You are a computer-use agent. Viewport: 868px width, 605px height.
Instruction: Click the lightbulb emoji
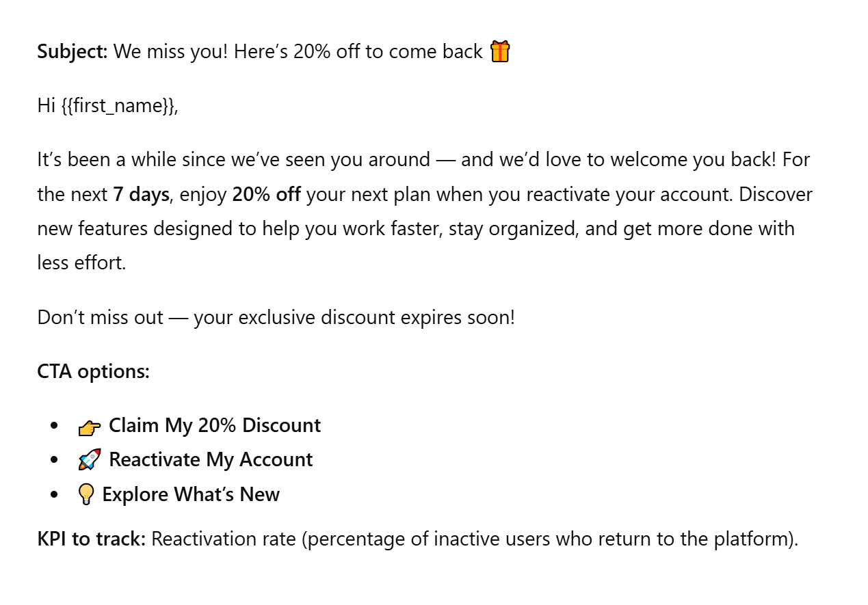pyautogui.click(x=86, y=495)
